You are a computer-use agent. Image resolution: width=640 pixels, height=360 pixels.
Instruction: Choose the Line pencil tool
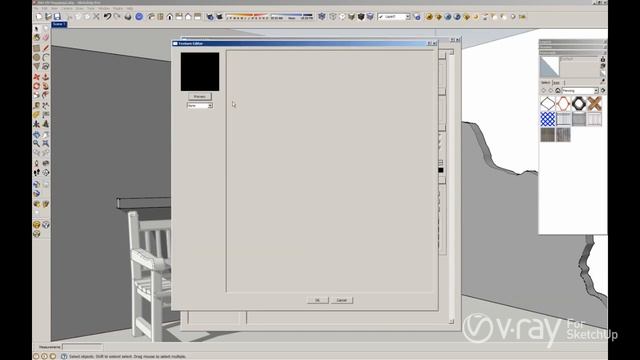click(x=46, y=48)
